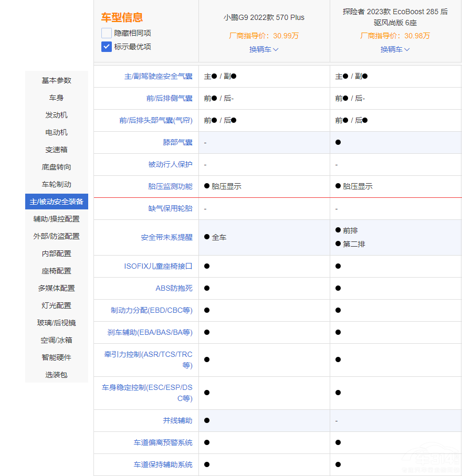462x476 pixels.
Task: Open 换辆车 dropdown under 探险者
Action: point(395,49)
